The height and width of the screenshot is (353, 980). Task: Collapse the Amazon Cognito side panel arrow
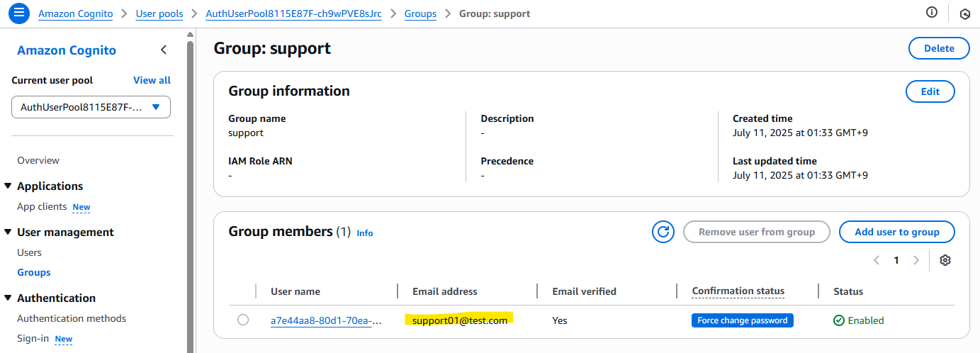pos(164,50)
